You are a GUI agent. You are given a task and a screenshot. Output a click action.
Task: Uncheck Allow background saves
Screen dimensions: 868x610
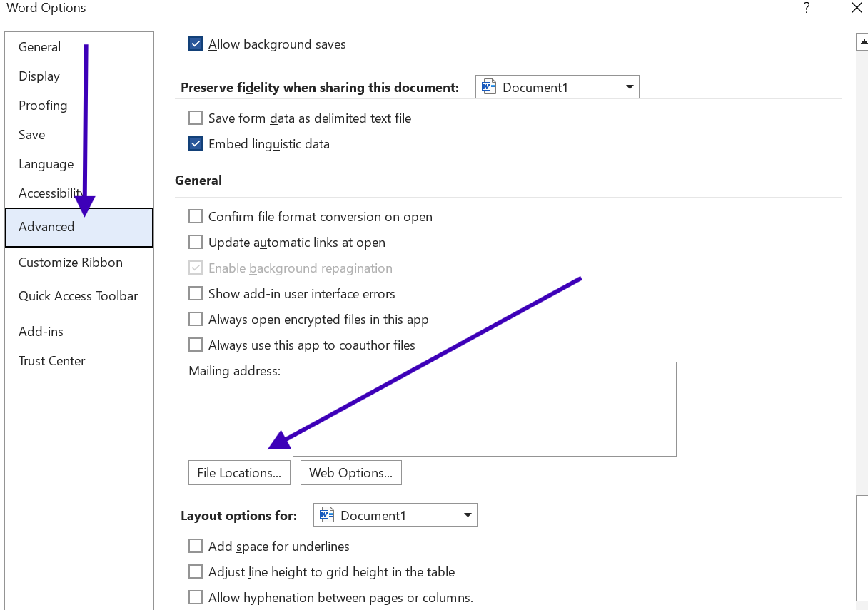click(x=196, y=44)
